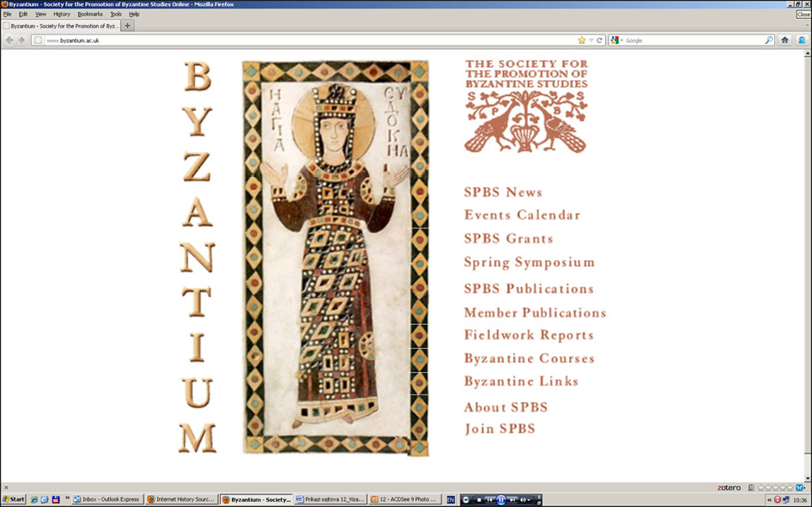812x507 pixels.
Task: Reload the page using the refresh icon
Action: coord(600,40)
